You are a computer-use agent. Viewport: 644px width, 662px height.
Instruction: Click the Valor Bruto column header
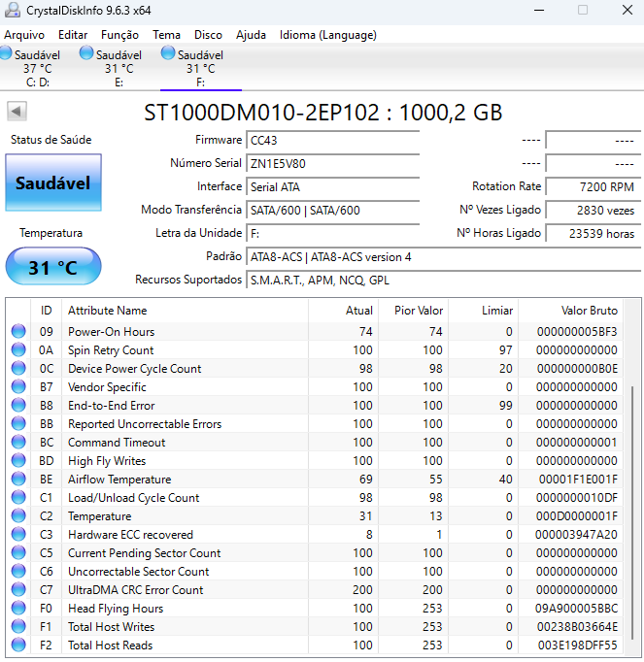coord(571,311)
